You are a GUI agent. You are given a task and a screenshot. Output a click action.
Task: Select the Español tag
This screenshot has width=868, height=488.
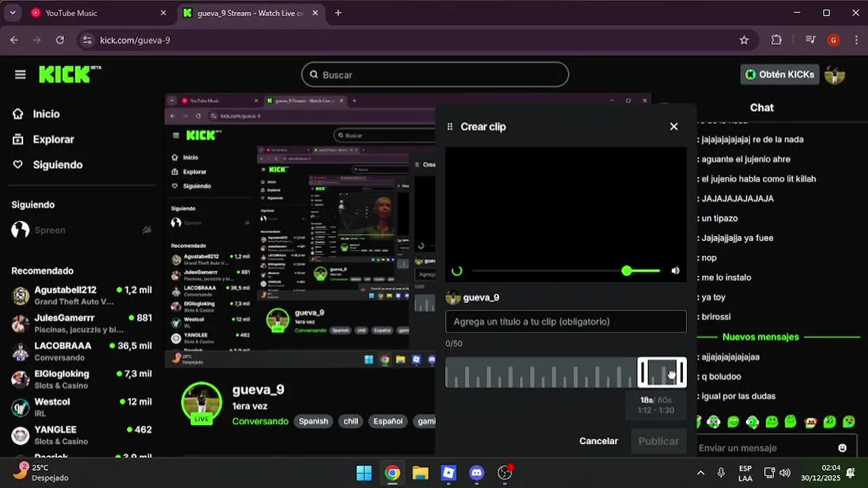(x=388, y=421)
